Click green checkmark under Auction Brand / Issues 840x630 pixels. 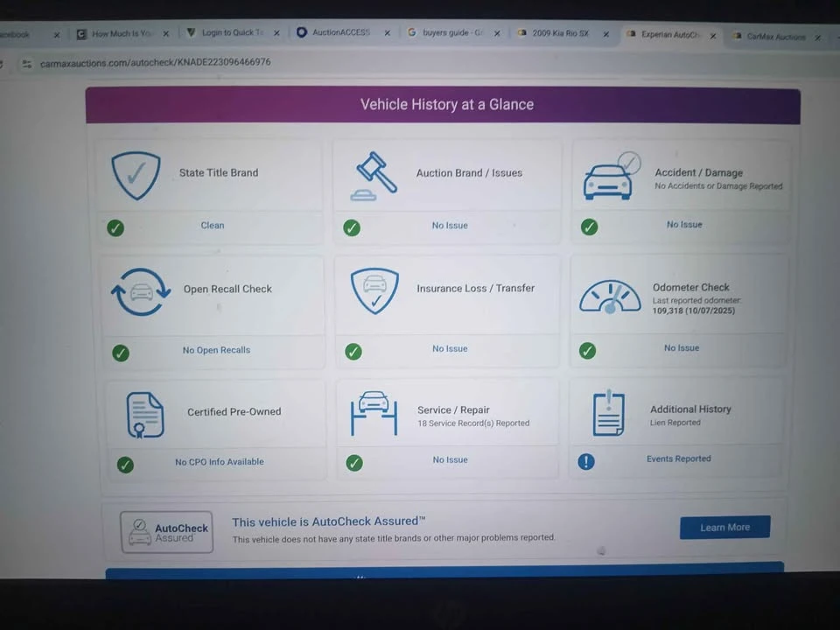point(352,227)
